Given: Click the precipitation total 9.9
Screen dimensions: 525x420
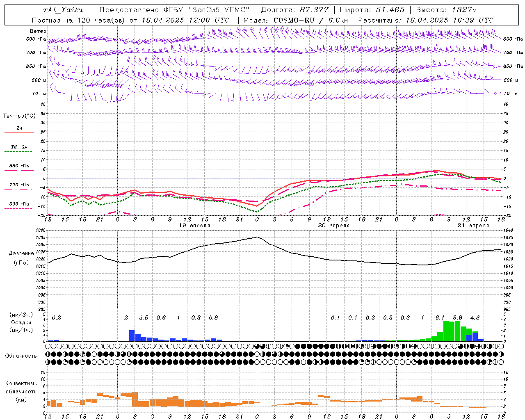Looking at the screenshot, I should click(x=457, y=317).
